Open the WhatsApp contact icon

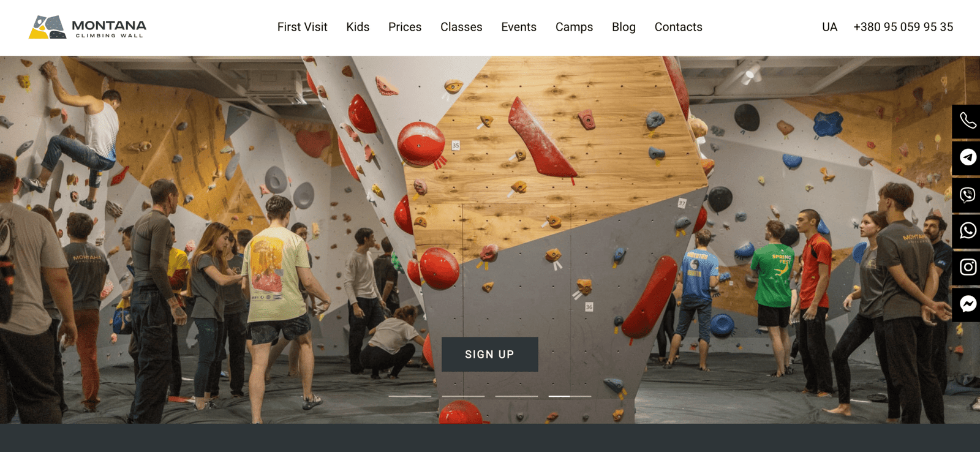(x=967, y=231)
